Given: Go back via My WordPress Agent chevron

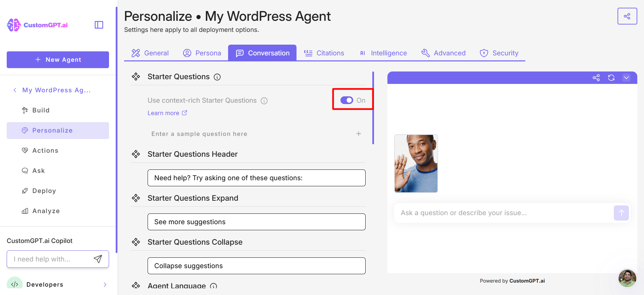Looking at the screenshot, I should (15, 90).
